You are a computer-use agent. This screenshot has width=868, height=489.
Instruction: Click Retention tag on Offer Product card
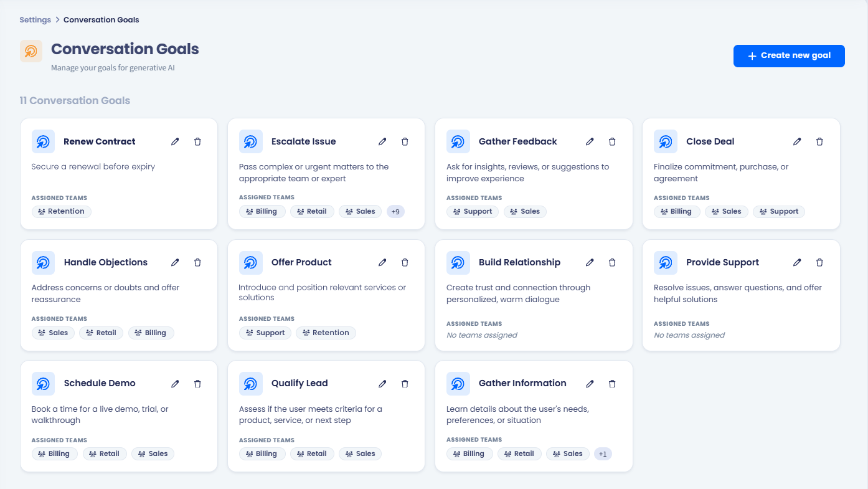pos(326,333)
